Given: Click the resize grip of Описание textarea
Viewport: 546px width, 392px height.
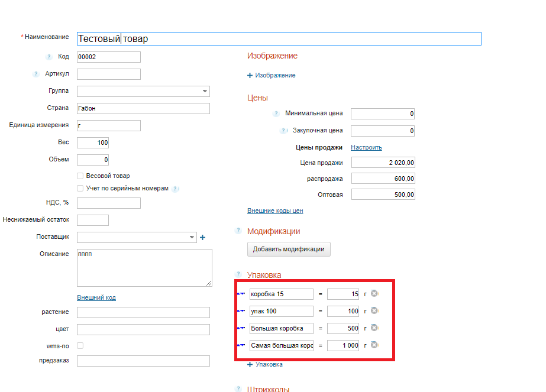Looking at the screenshot, I should [x=209, y=283].
